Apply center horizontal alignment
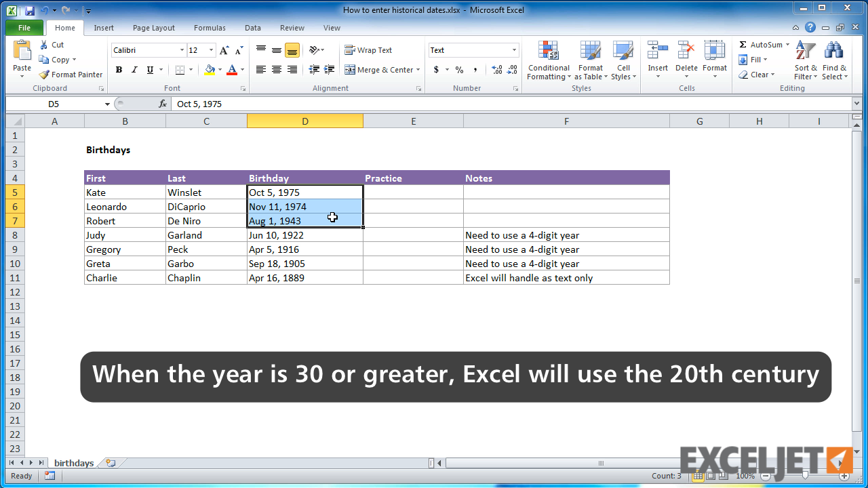This screenshot has height=488, width=868. (x=277, y=70)
